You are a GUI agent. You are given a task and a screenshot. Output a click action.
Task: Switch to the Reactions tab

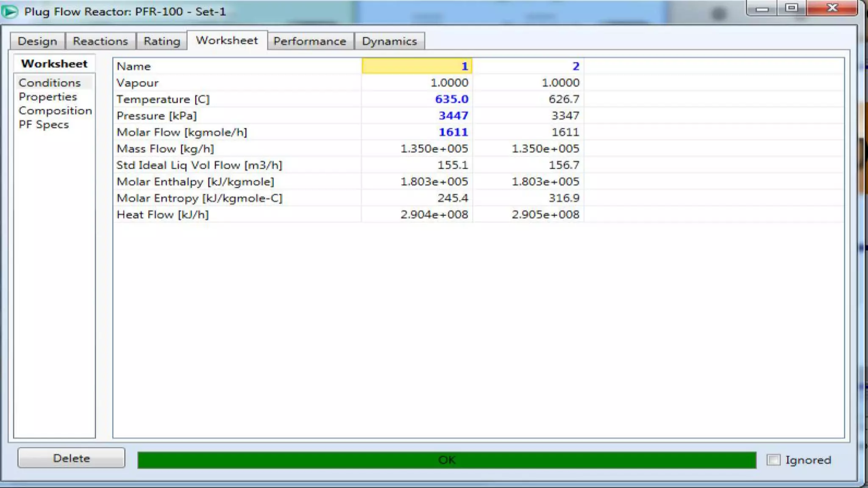click(100, 41)
